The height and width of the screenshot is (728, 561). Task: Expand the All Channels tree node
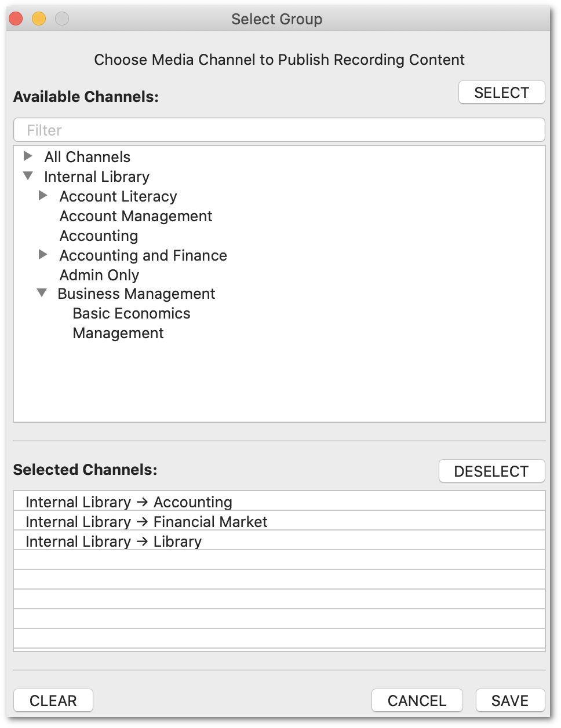[28, 156]
